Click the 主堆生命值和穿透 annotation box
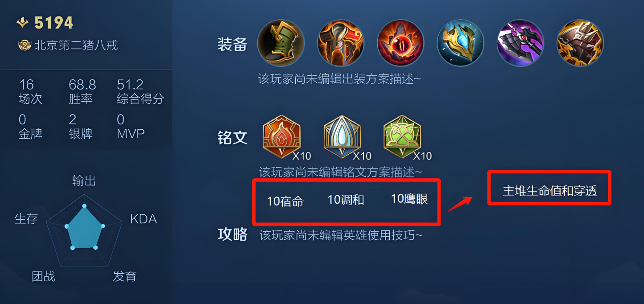This screenshot has height=304, width=644. (x=549, y=188)
